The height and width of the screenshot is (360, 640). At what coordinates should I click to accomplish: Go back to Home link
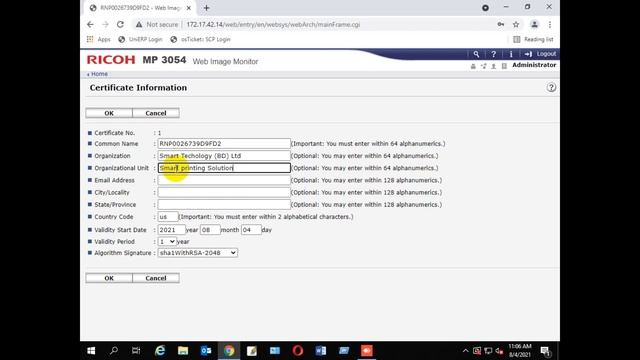pyautogui.click(x=98, y=74)
